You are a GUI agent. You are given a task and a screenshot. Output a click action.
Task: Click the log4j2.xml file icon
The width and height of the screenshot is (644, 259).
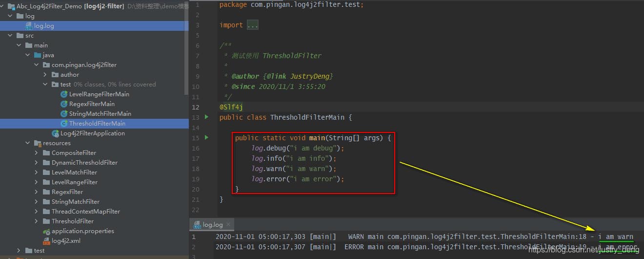[x=46, y=241]
